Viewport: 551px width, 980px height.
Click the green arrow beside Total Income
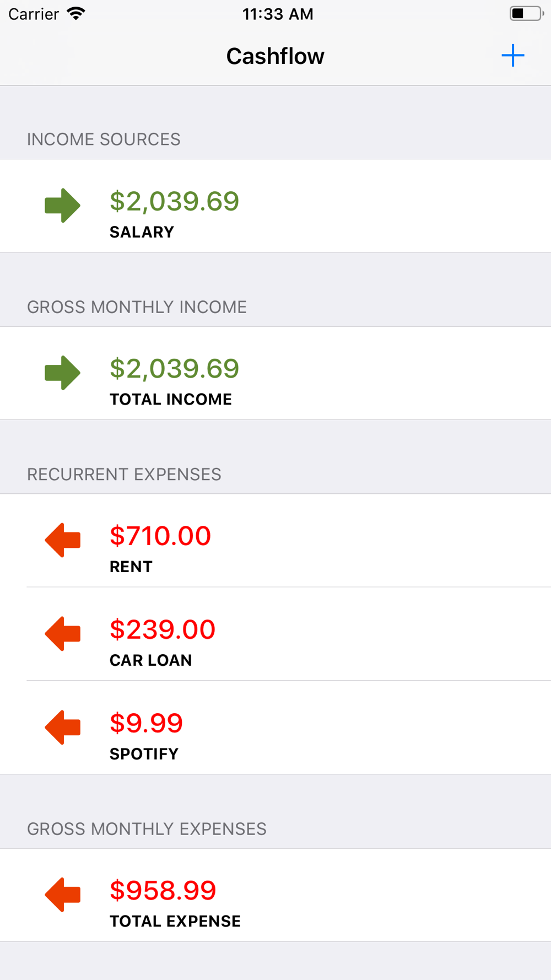click(x=62, y=373)
